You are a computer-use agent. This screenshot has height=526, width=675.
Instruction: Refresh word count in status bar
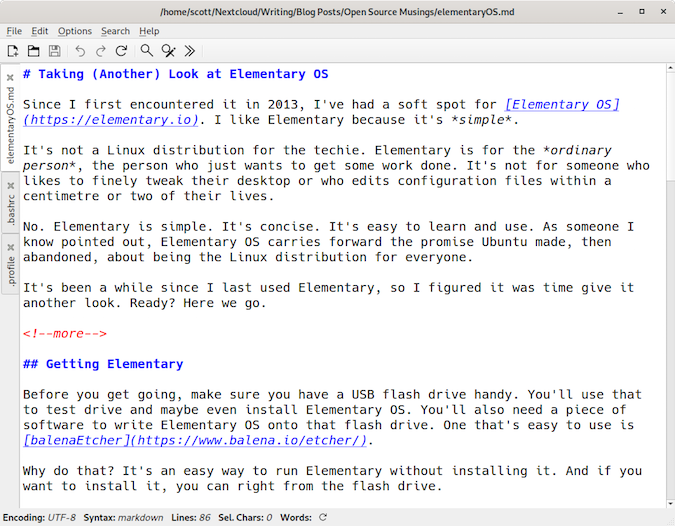(x=323, y=517)
